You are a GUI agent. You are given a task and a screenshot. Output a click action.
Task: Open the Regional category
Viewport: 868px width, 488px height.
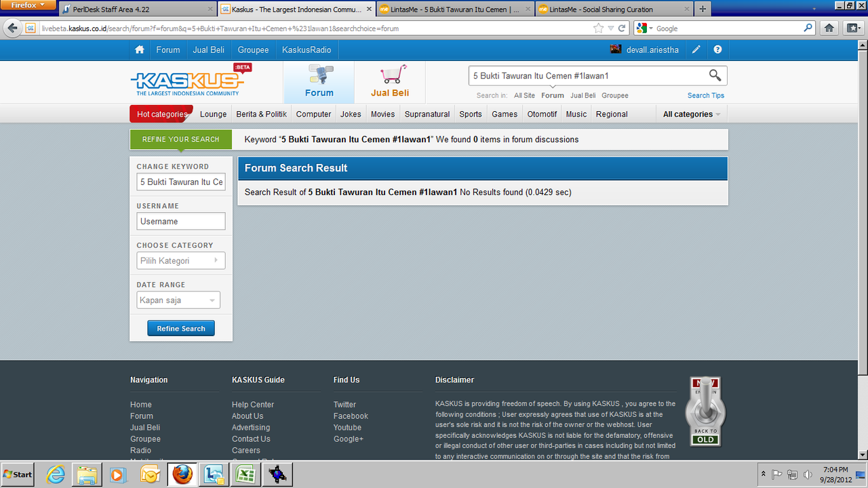point(612,114)
